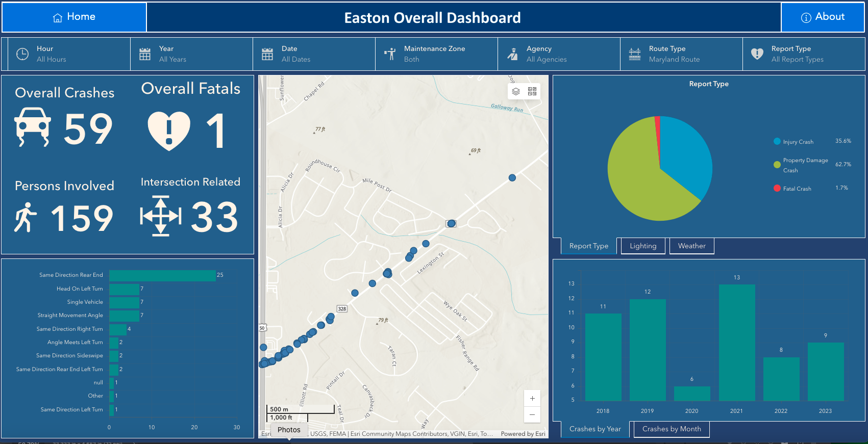Click the Overall Fatals heart icon

coord(169,131)
